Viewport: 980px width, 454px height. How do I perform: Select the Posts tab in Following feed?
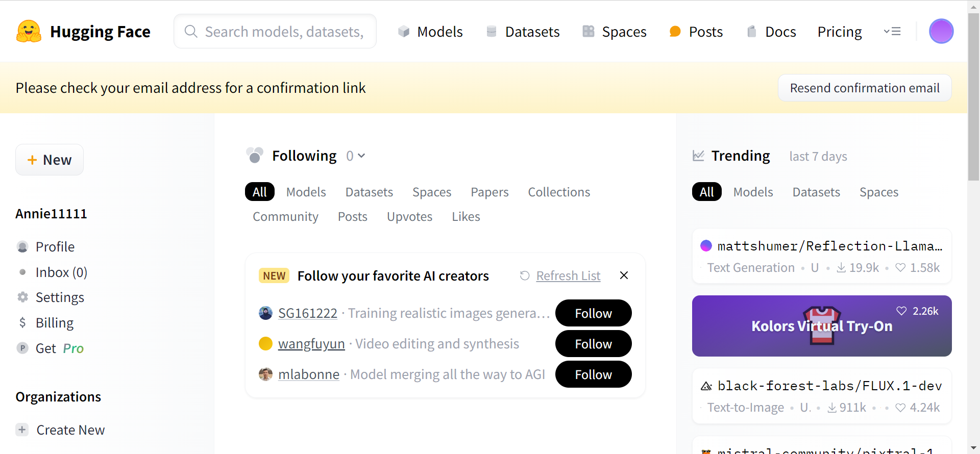(x=352, y=216)
